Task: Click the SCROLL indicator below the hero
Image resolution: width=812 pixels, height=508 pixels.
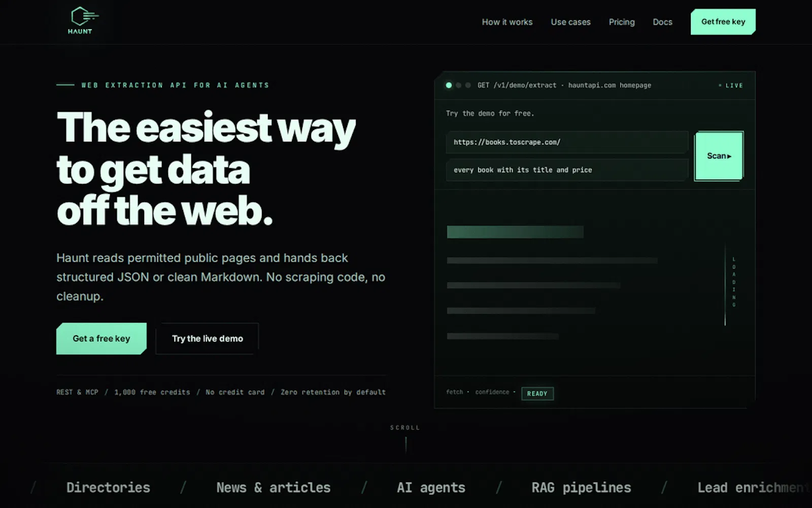Action: pos(405,428)
